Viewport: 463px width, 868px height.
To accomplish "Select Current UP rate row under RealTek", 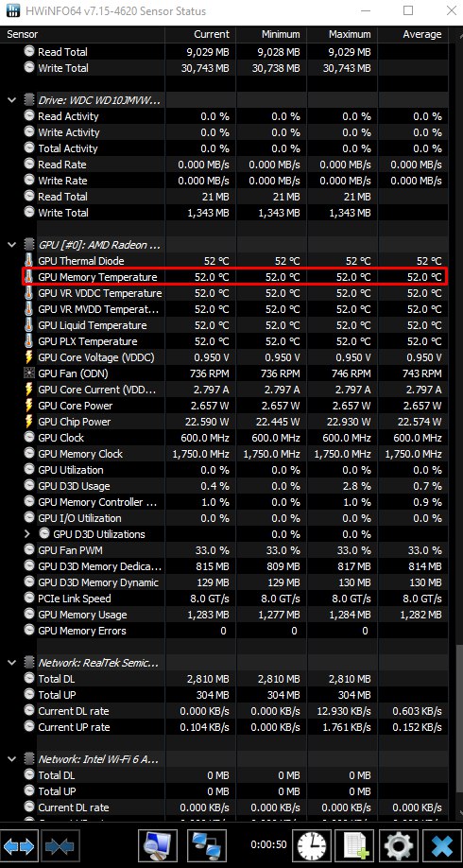I will click(234, 726).
